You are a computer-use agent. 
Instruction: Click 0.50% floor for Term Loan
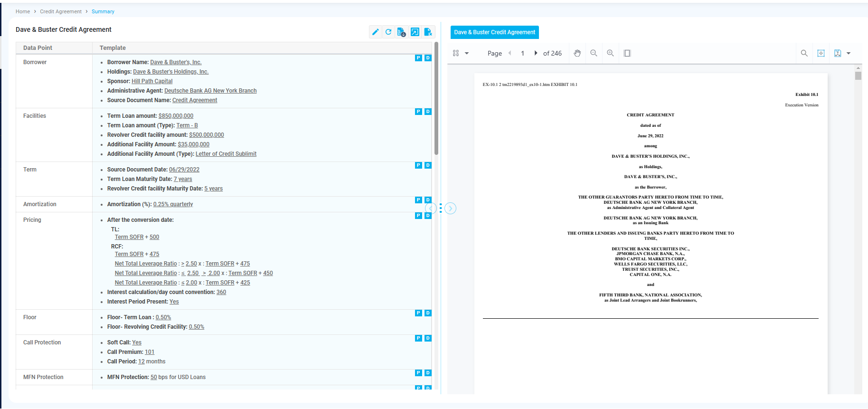pos(163,317)
